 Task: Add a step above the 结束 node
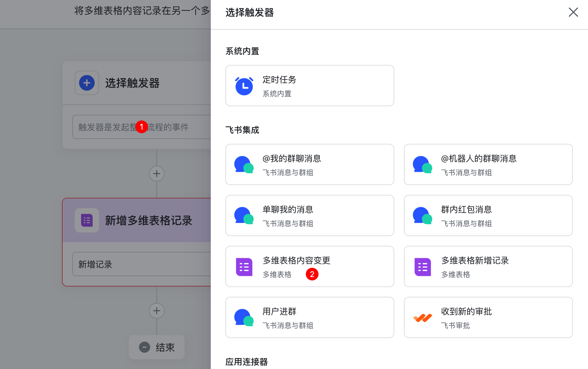point(157,311)
